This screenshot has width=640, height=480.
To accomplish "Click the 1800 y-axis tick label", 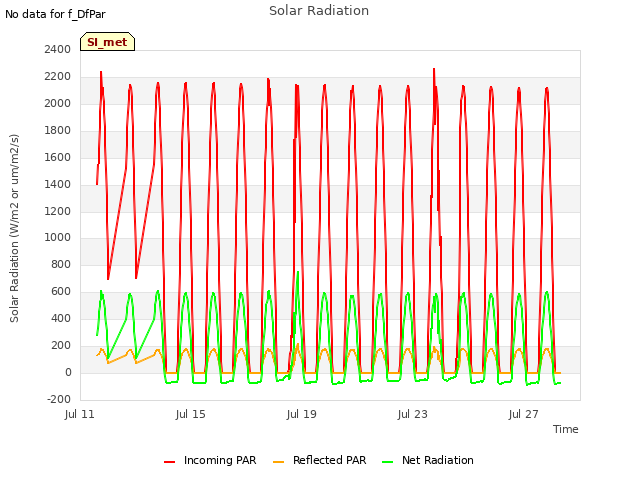I will (x=58, y=130).
